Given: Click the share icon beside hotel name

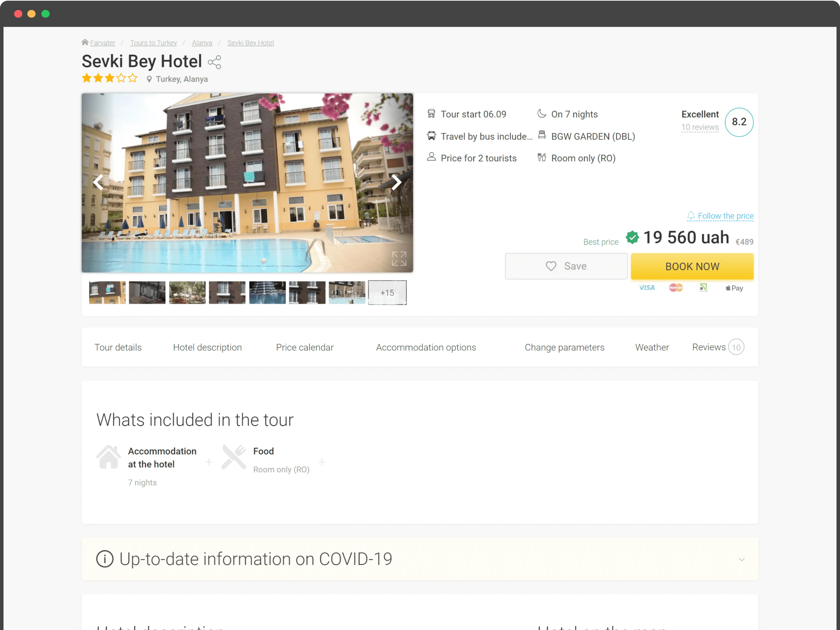Looking at the screenshot, I should (x=214, y=62).
